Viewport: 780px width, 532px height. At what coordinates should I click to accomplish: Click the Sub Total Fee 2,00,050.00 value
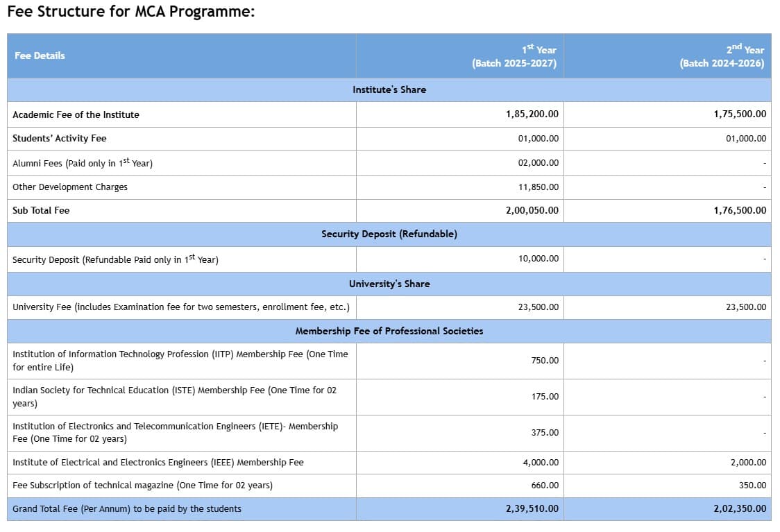pos(532,210)
